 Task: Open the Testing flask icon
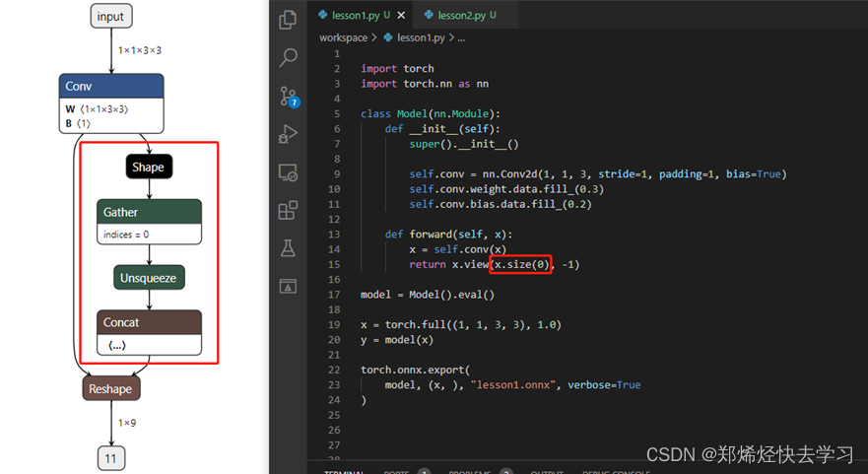pos(288,248)
